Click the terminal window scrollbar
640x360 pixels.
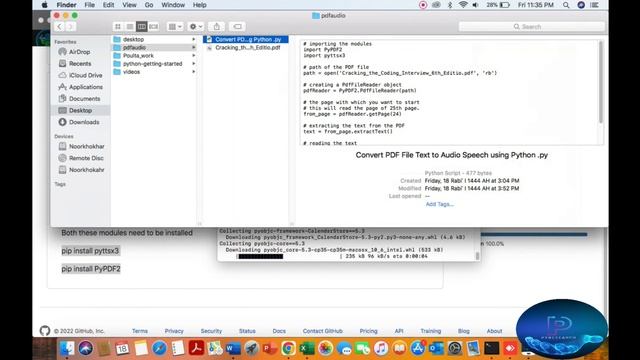(x=477, y=256)
